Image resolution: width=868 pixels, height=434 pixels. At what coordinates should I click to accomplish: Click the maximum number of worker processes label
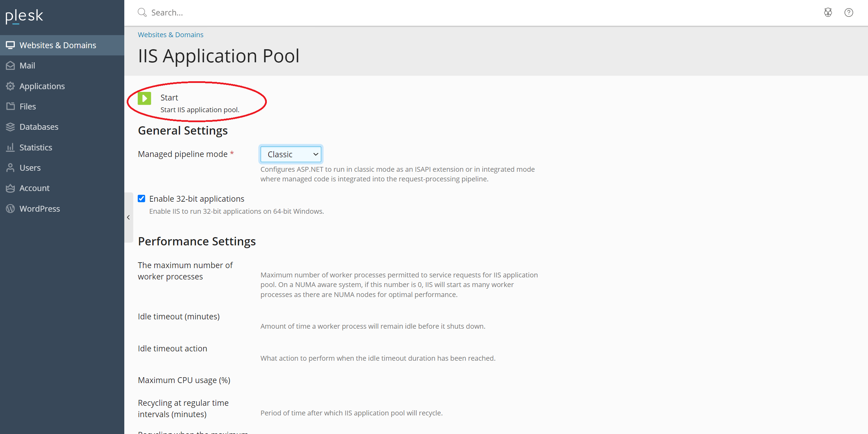click(185, 271)
